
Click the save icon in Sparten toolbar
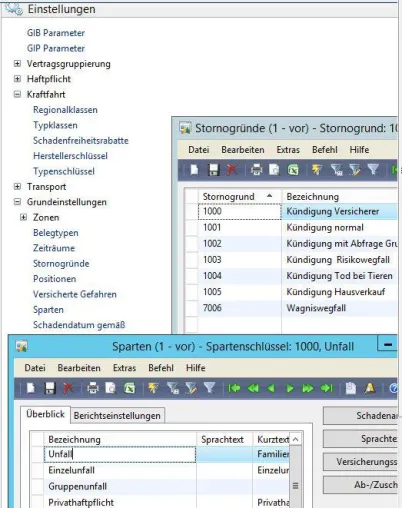[x=50, y=388]
